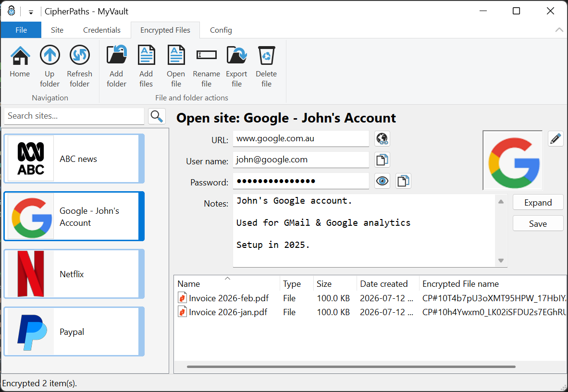Click the User name field
568x392 pixels.
pyautogui.click(x=301, y=160)
